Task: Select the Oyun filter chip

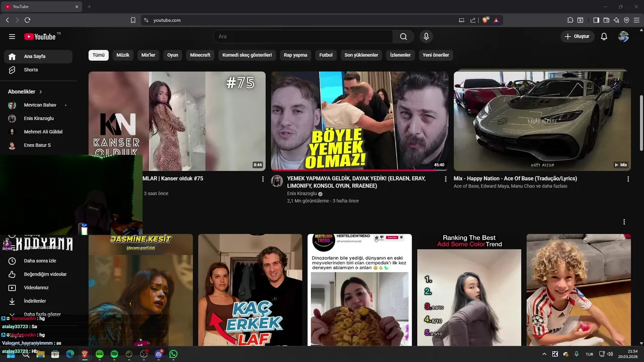Action: (x=173, y=55)
